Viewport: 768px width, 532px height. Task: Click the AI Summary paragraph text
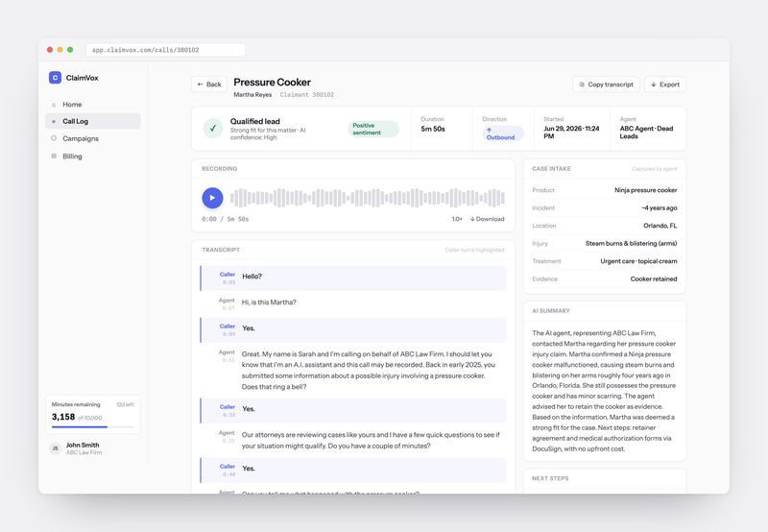(x=604, y=391)
